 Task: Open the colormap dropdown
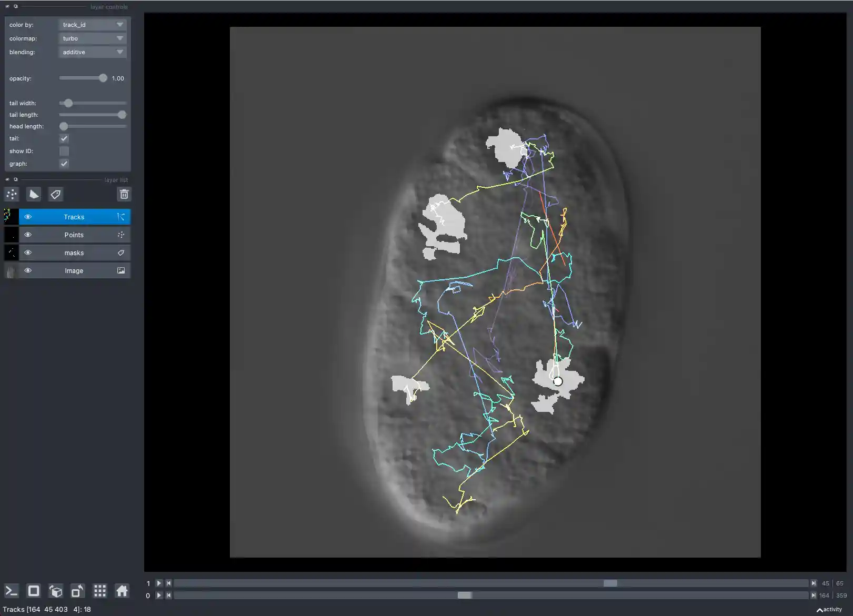tap(92, 38)
